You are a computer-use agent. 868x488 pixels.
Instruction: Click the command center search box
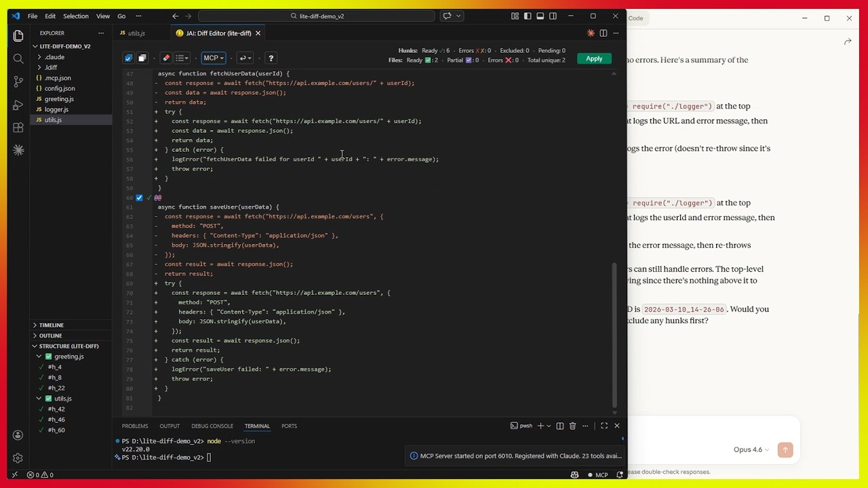[317, 16]
